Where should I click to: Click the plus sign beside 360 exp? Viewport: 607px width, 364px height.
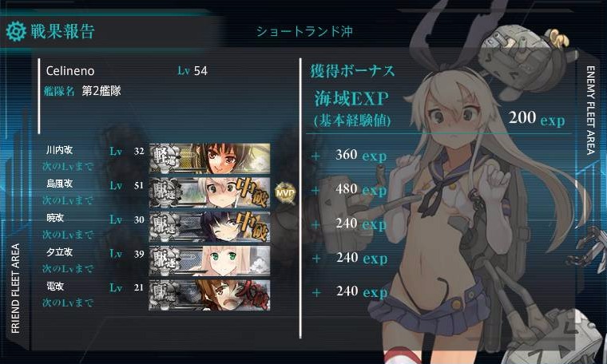(x=316, y=156)
